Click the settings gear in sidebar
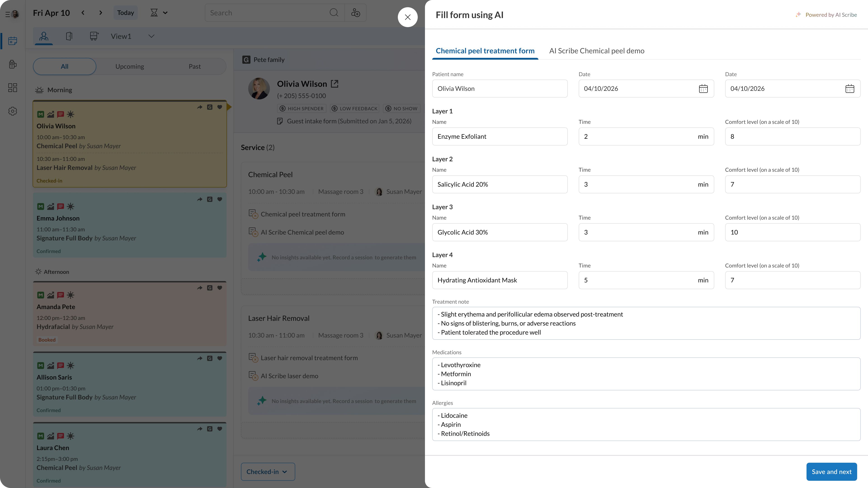This screenshot has height=488, width=868. point(13,111)
